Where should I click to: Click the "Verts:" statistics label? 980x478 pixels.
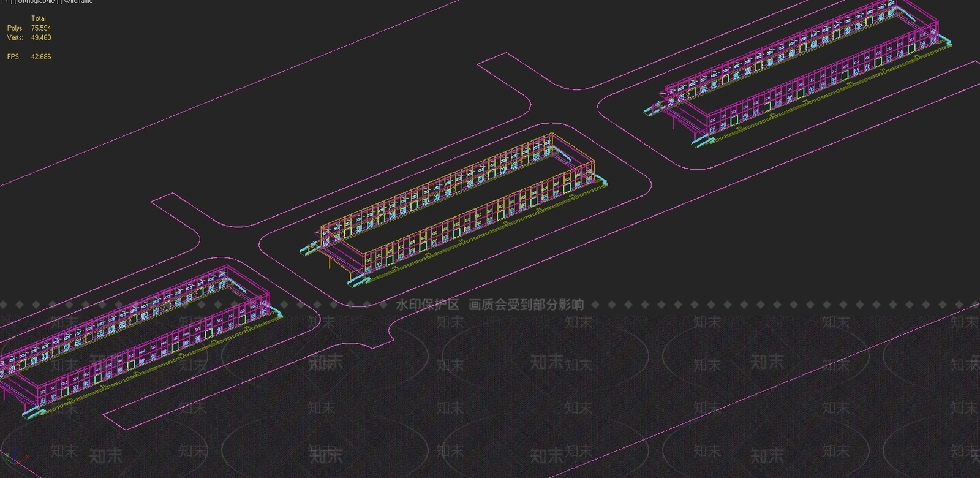click(15, 38)
